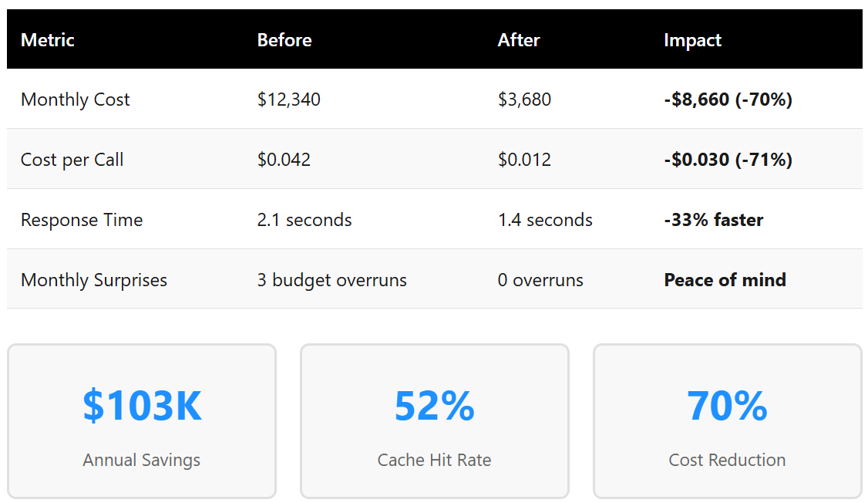The image size is (868, 503).
Task: Click the Before column header
Action: (284, 40)
